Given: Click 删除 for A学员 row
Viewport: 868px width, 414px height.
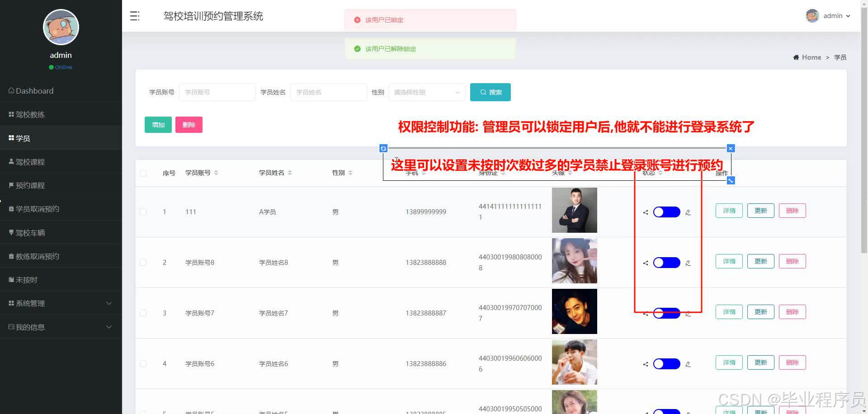Looking at the screenshot, I should [x=793, y=211].
